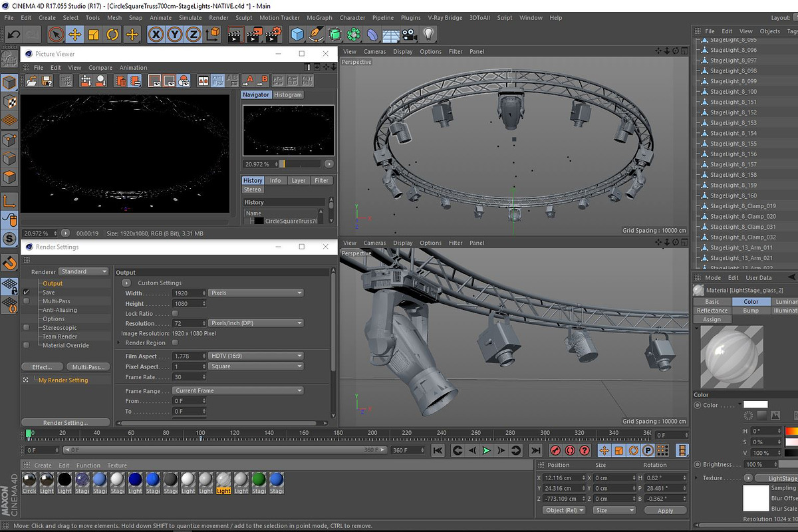Image resolution: width=798 pixels, height=532 pixels.
Task: Go to start of animation
Action: pos(438,450)
